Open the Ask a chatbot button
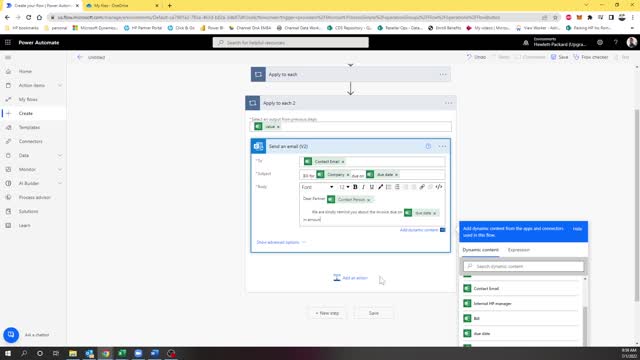Viewport: 640px width, 360px height. pyautogui.click(x=11, y=335)
